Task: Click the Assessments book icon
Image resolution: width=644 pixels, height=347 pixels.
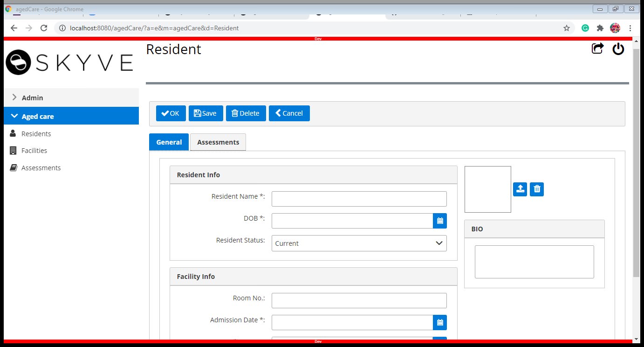Action: coord(14,168)
